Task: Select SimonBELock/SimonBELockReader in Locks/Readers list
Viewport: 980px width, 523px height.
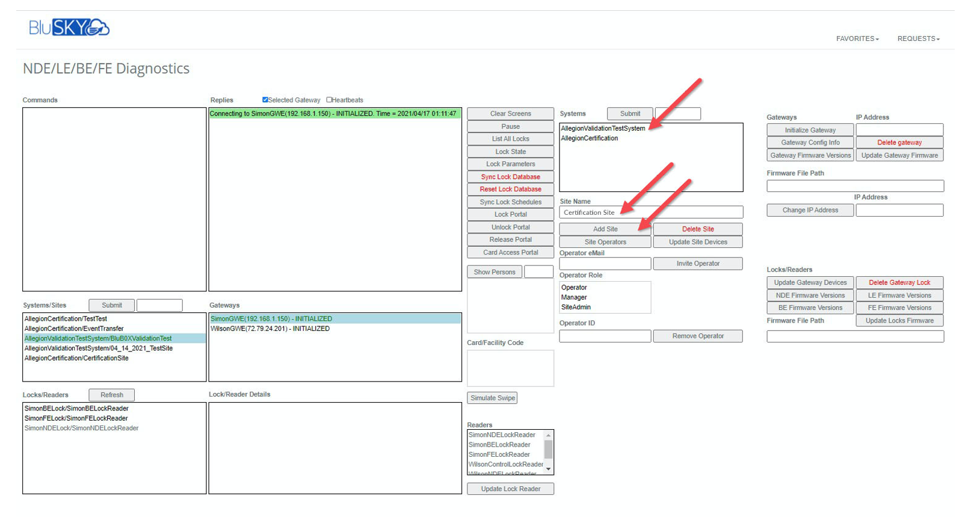Action: [76, 408]
